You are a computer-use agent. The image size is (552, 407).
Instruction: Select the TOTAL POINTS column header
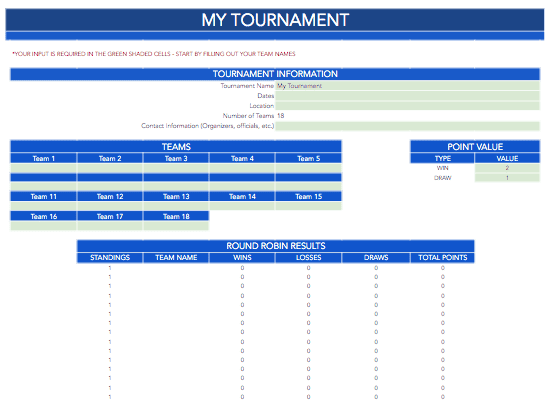click(443, 258)
